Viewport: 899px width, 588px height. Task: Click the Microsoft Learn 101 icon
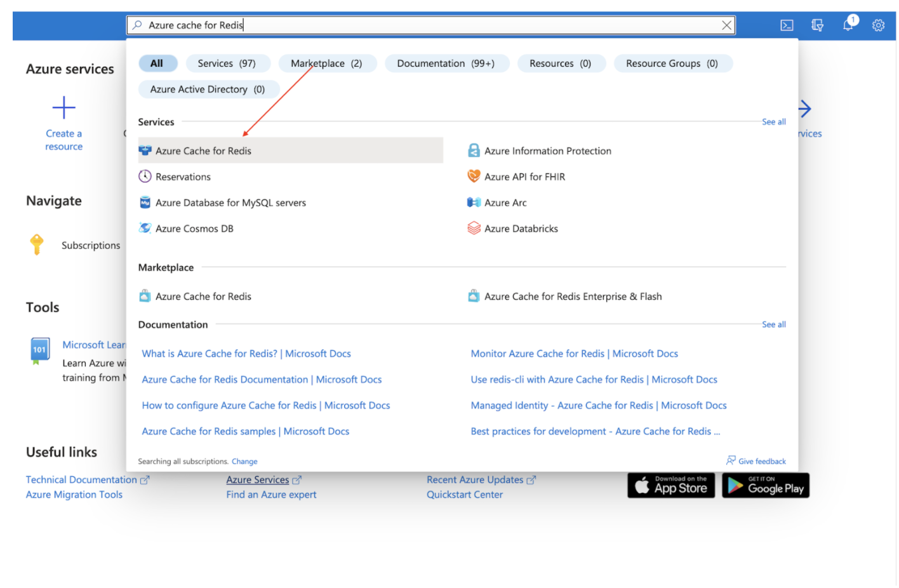click(40, 351)
